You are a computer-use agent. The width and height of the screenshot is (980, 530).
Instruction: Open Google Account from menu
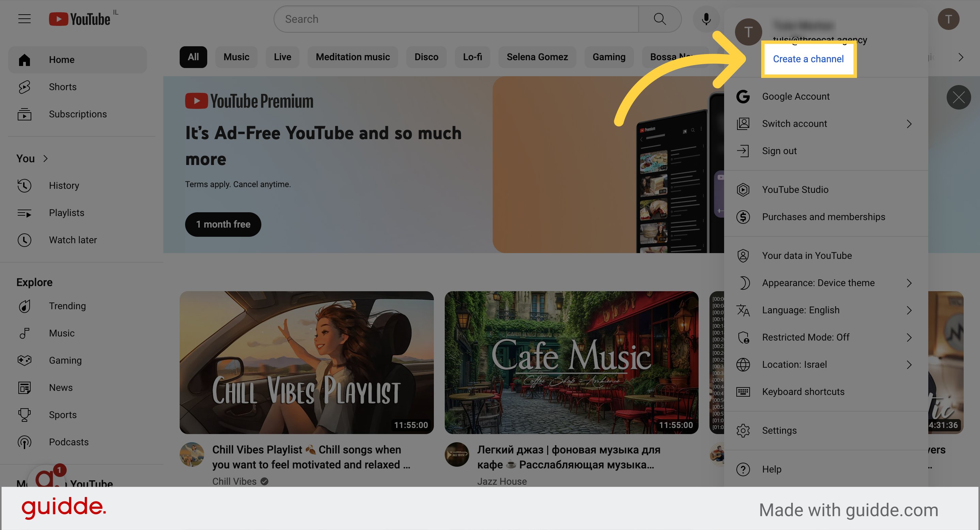(x=826, y=97)
